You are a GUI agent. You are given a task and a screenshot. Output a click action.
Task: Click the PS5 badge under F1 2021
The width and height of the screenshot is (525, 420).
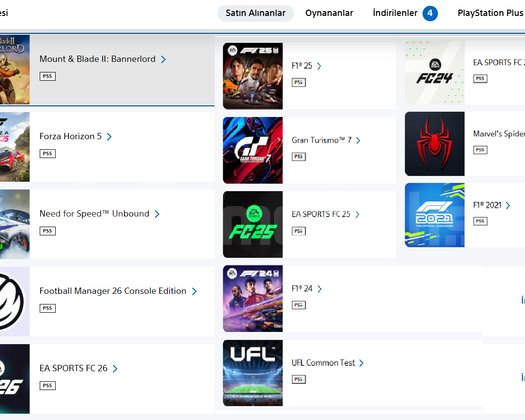[480, 221]
